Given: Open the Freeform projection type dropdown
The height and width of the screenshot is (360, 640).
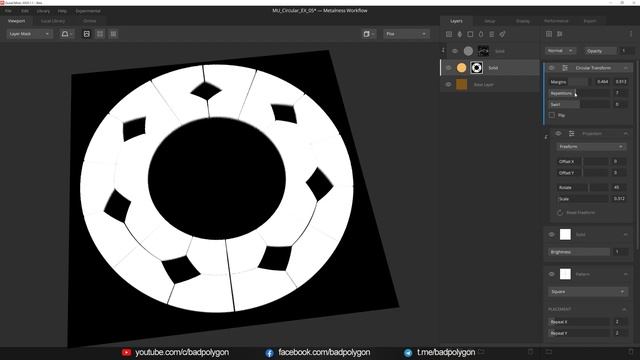Looking at the screenshot, I should [591, 147].
